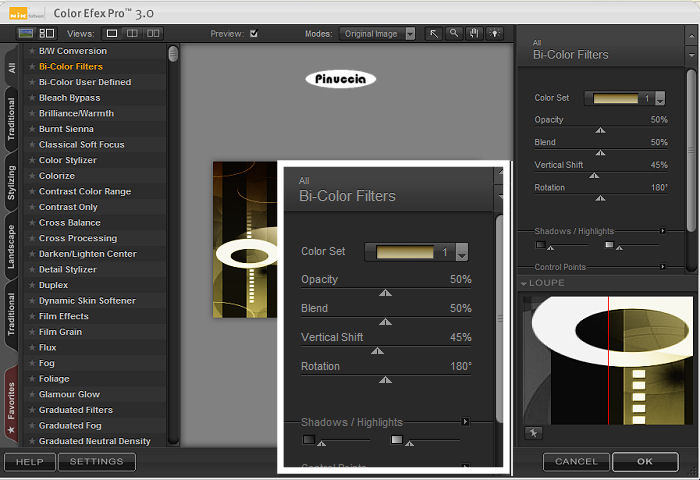Switch to the single image preview mode icon

(25, 33)
